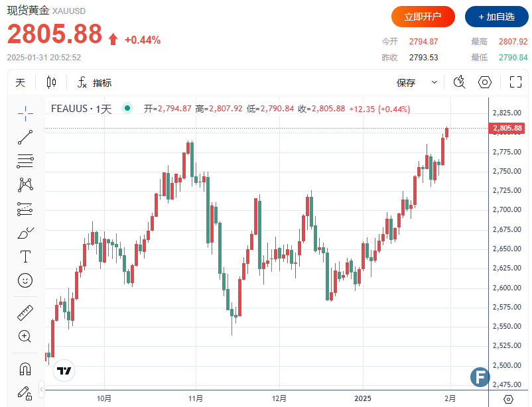The image size is (532, 407).
Task: Open the emoji icons tool
Action: tap(25, 280)
